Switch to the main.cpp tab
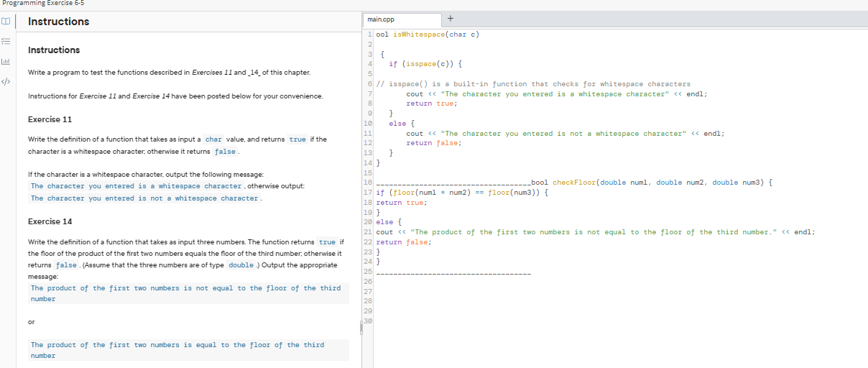Viewport: 868px width, 368px height. click(402, 19)
